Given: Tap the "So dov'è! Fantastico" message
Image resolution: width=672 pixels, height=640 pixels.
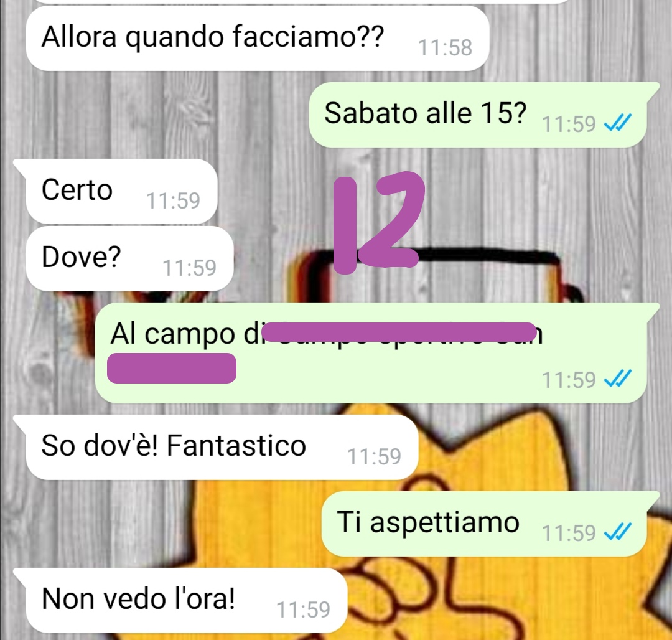Looking at the screenshot, I should [x=217, y=447].
